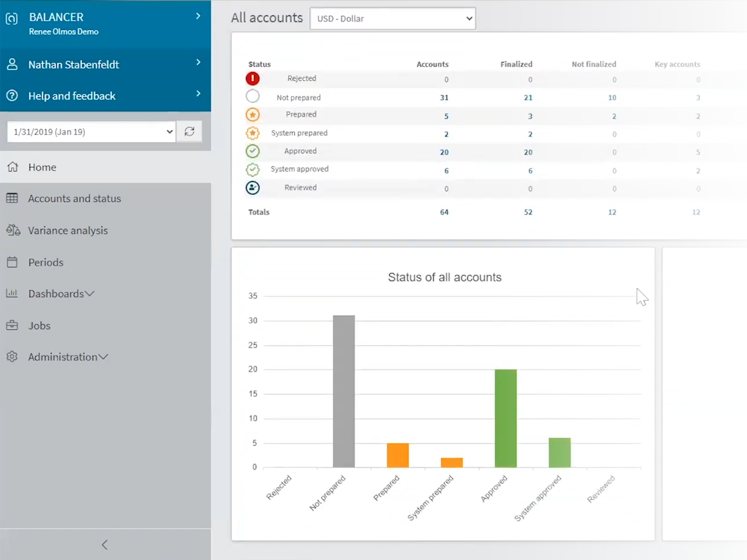747x560 pixels.
Task: Click the red Rejected status icon
Action: click(253, 78)
